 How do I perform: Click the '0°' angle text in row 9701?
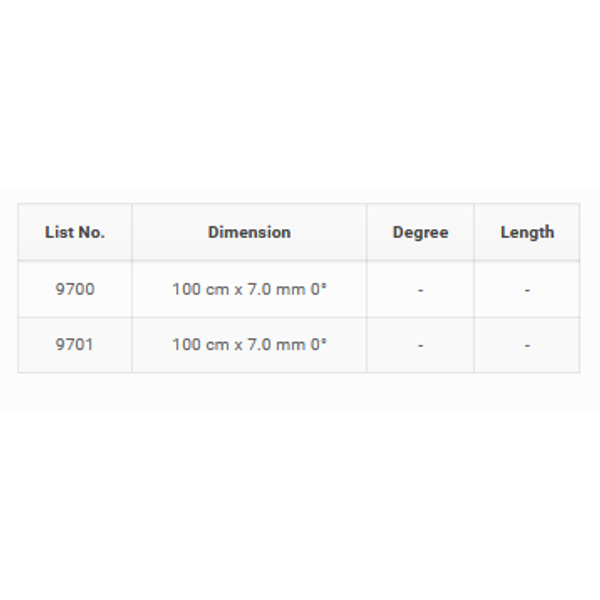pyautogui.click(x=318, y=344)
